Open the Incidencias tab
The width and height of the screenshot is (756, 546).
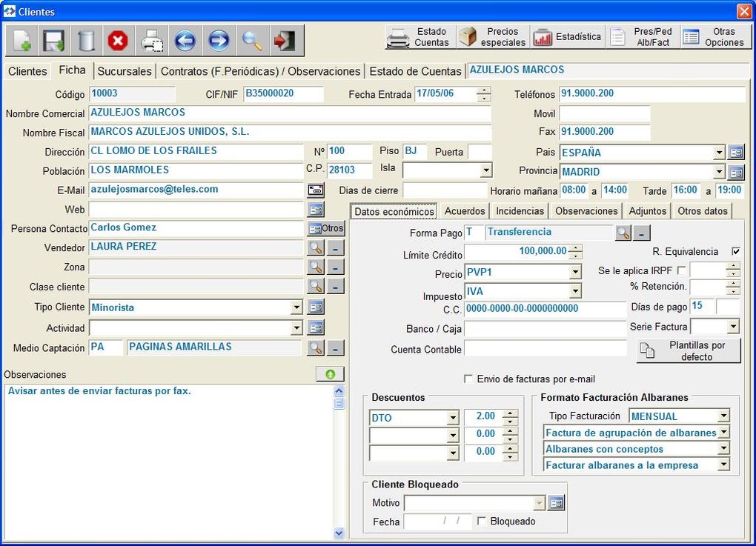[520, 211]
